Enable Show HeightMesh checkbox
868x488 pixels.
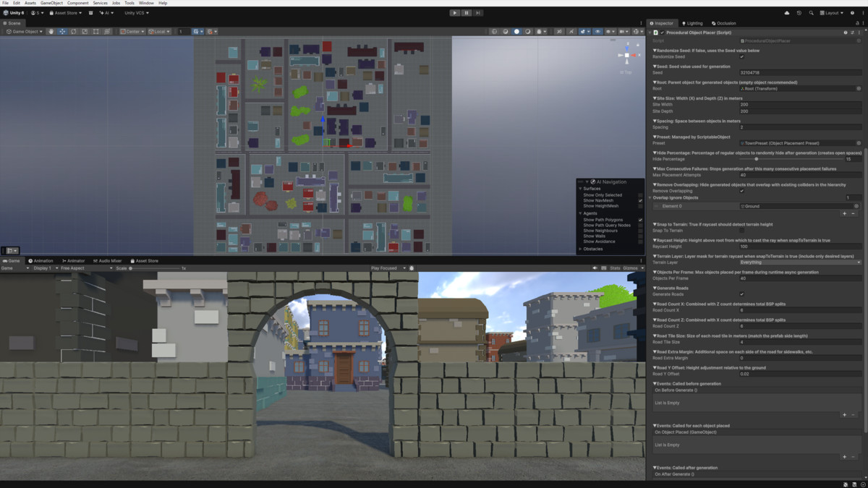[x=640, y=206]
